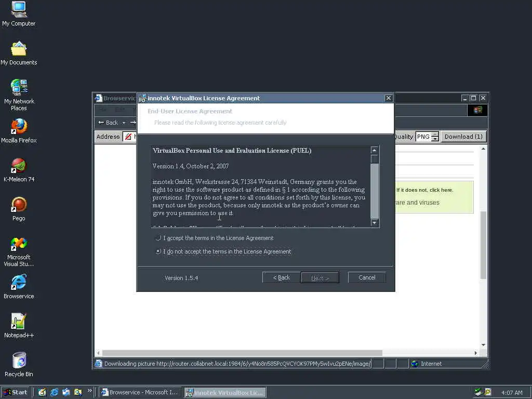Image resolution: width=532 pixels, height=399 pixels.
Task: Switch to the Browservice taskbar button
Action: 140,392
